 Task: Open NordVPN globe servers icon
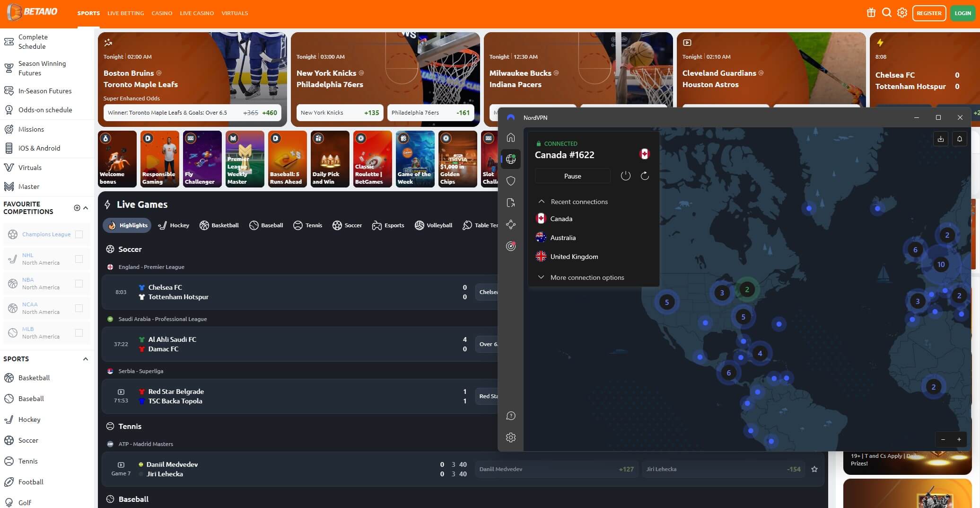click(x=511, y=159)
